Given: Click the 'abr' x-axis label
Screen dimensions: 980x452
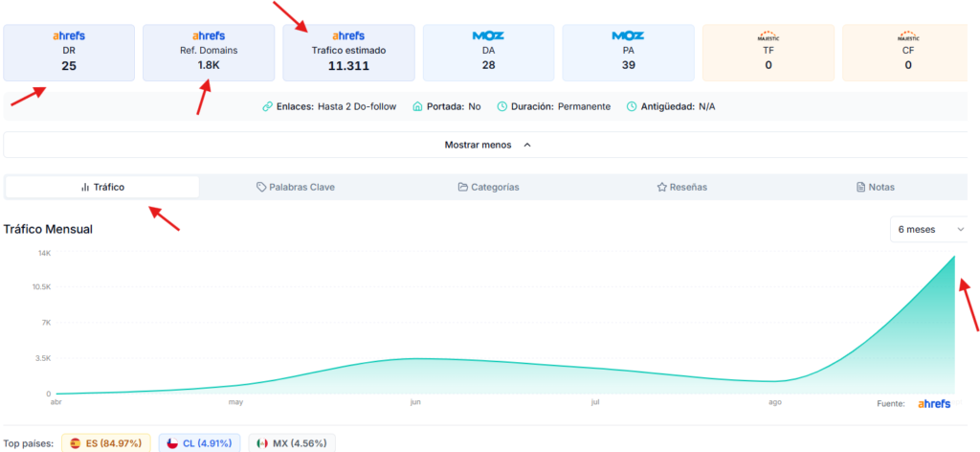Looking at the screenshot, I should (56, 402).
